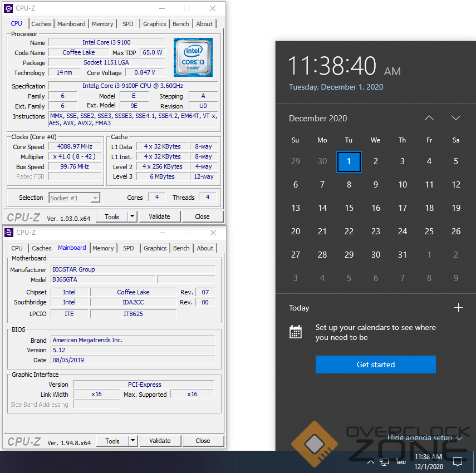476x473 pixels.
Task: Go to next month with down arrow
Action: tap(455, 118)
